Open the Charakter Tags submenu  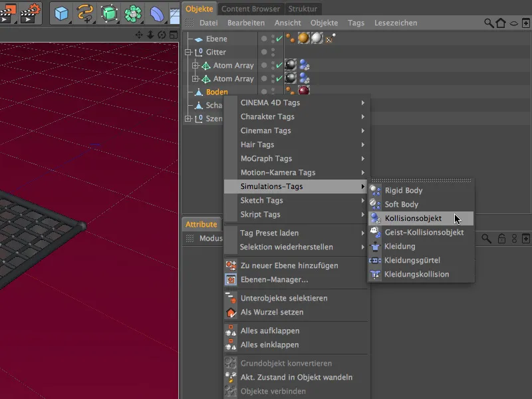[297, 116]
